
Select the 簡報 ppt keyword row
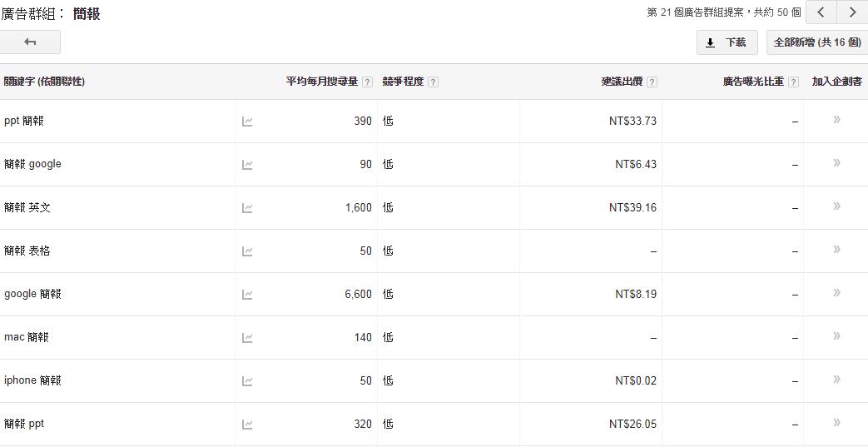(x=434, y=425)
